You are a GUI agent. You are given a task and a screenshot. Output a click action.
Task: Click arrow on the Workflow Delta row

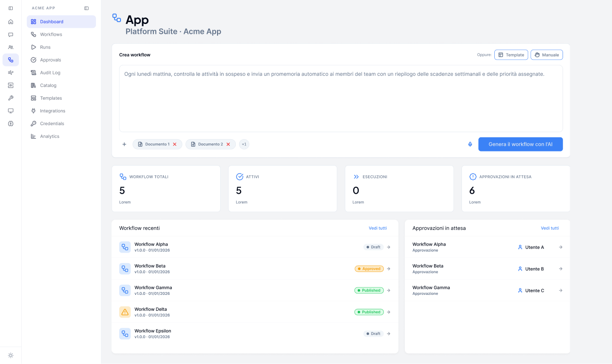388,312
